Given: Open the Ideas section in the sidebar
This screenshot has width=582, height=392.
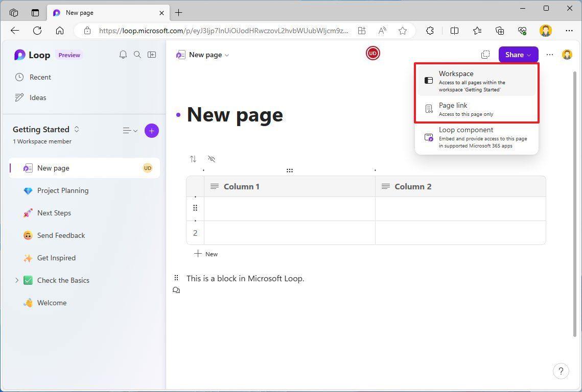Looking at the screenshot, I should 38,97.
